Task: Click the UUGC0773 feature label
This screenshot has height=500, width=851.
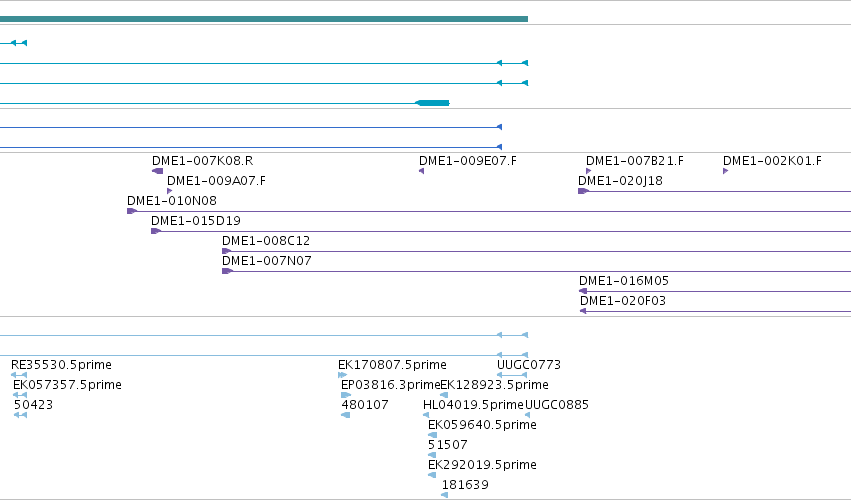Action: click(x=529, y=365)
